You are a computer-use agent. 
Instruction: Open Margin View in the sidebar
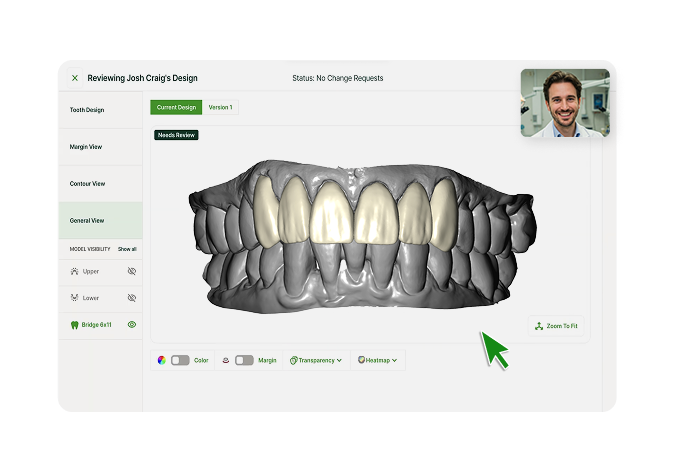pyautogui.click(x=86, y=147)
